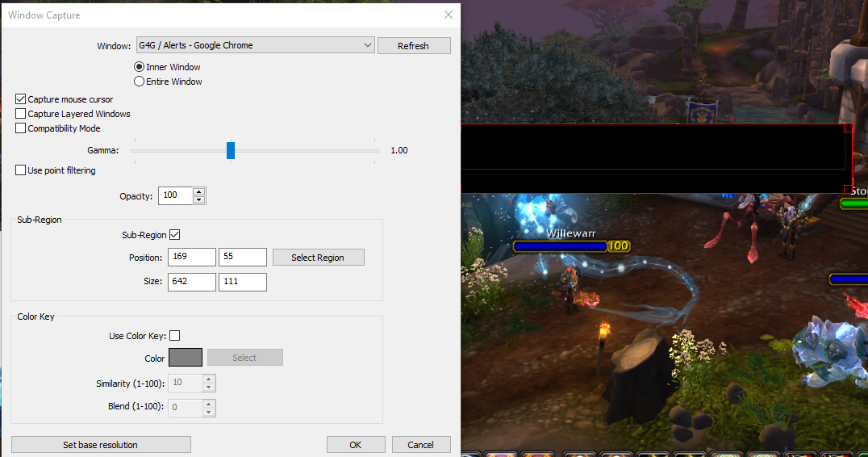Uncheck Capture mouse cursor
Viewport: 868px width, 457px height.
click(20, 99)
